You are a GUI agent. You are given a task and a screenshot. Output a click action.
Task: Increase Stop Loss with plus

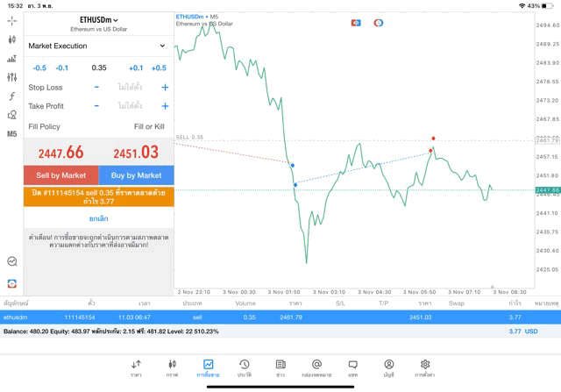pyautogui.click(x=165, y=87)
